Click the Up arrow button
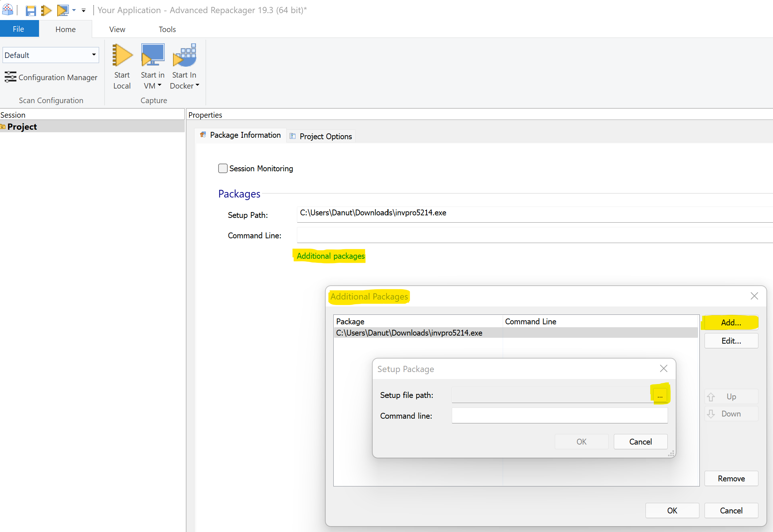The height and width of the screenshot is (532, 773). [x=731, y=396]
